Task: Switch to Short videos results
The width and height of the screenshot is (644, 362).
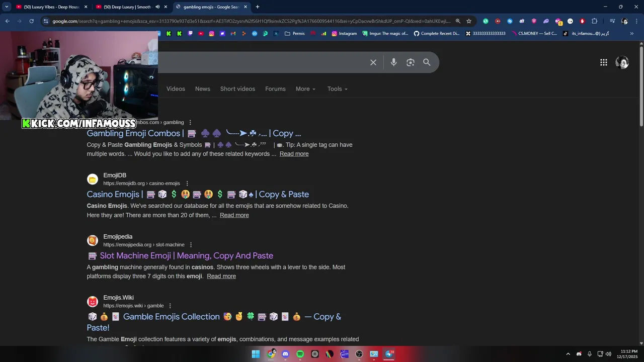Action: [237, 89]
